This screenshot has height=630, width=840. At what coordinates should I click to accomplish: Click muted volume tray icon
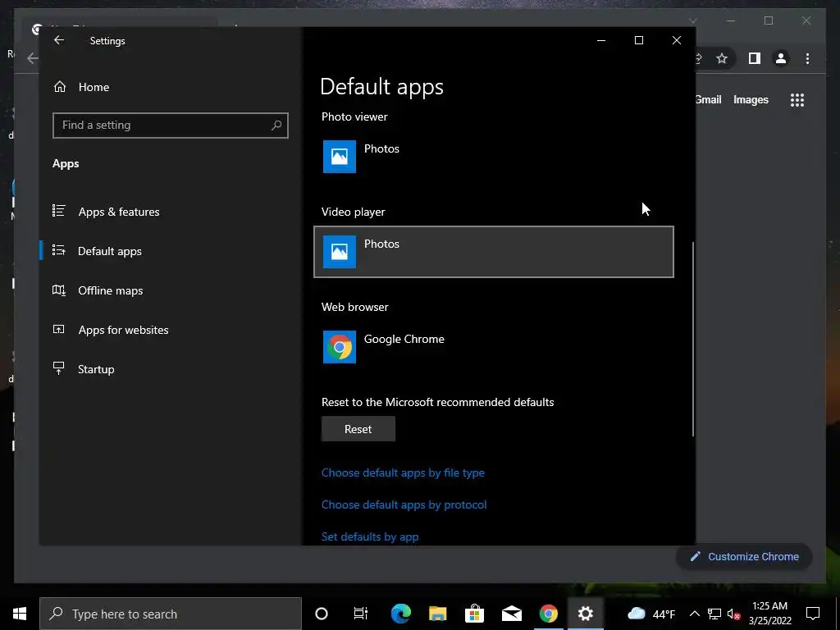click(x=733, y=614)
